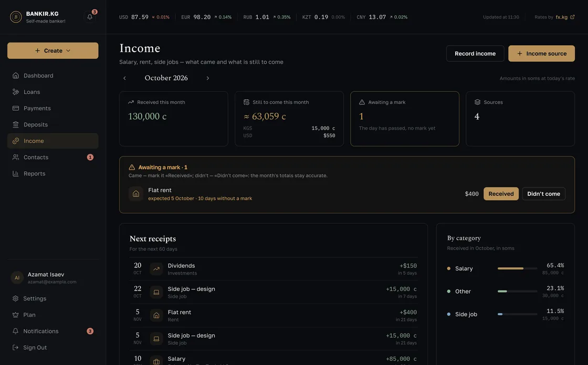Click the Dividends trend icon in receipts
588x365 pixels.
[156, 269]
